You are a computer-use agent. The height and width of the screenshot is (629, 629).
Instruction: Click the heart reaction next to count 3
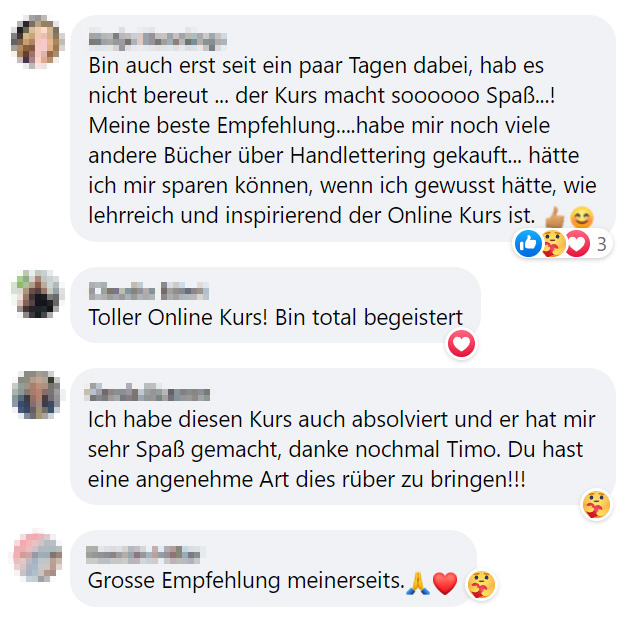tap(578, 243)
